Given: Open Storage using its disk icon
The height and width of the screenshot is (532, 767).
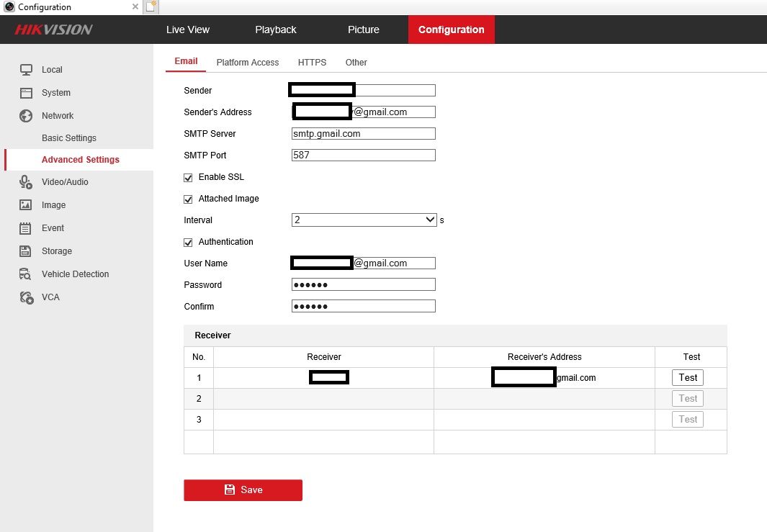Looking at the screenshot, I should 27,251.
